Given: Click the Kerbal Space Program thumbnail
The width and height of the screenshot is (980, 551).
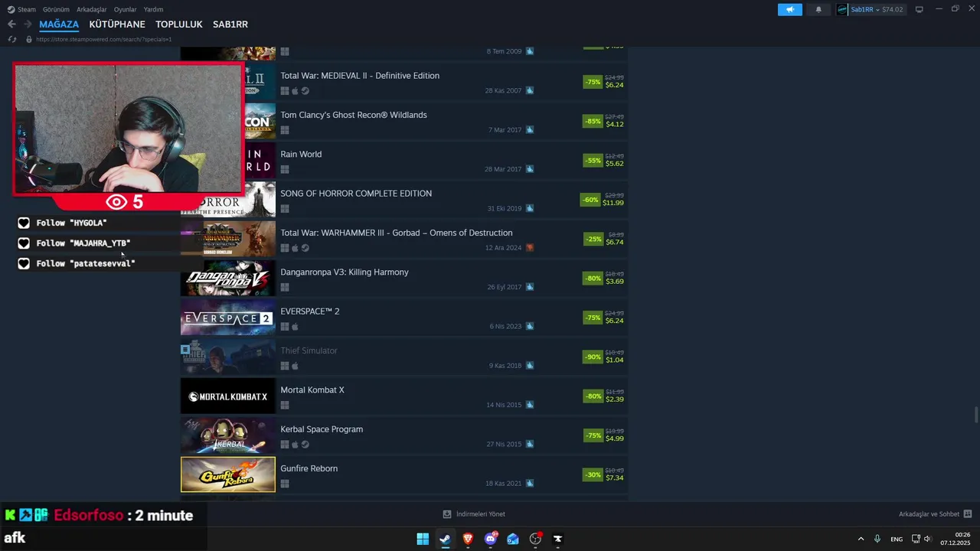Looking at the screenshot, I should tap(227, 435).
